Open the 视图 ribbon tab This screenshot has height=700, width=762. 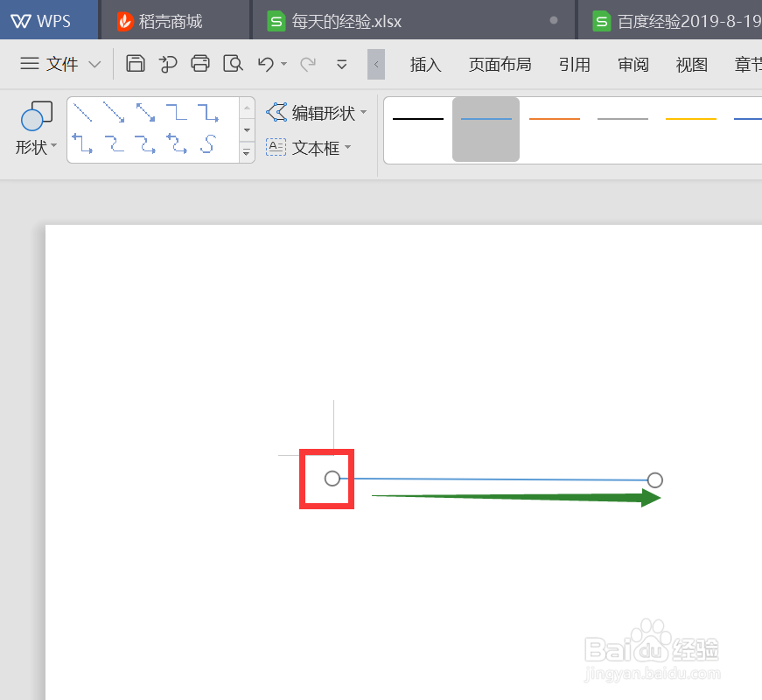click(691, 64)
